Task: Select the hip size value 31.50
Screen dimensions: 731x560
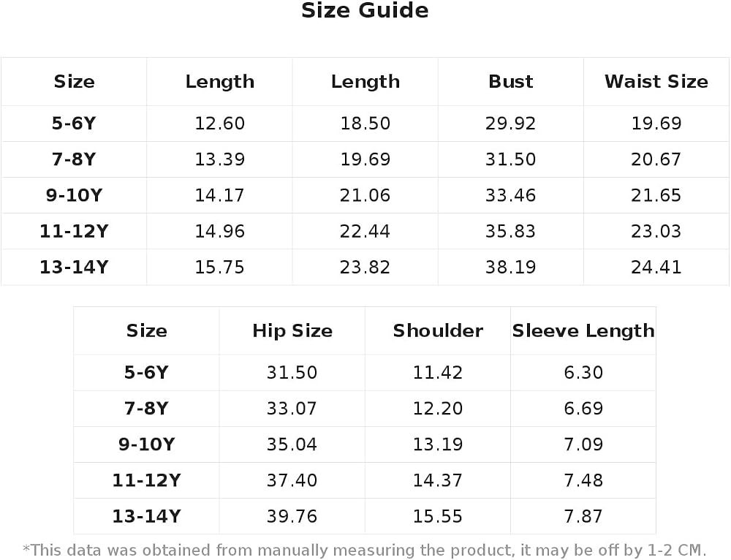Action: [292, 373]
